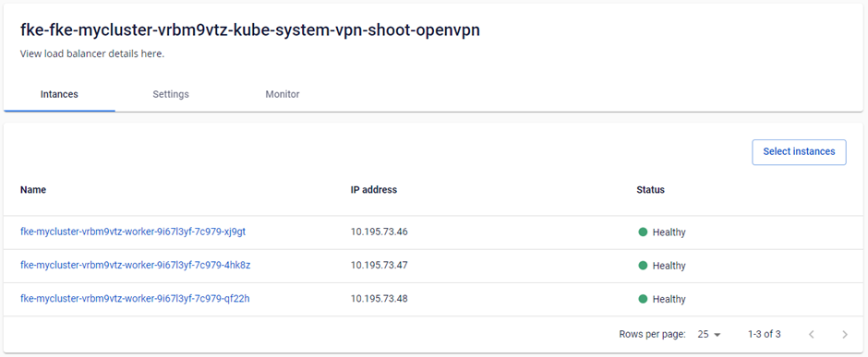This screenshot has width=868, height=357.
Task: Click the Name column header
Action: pos(33,189)
